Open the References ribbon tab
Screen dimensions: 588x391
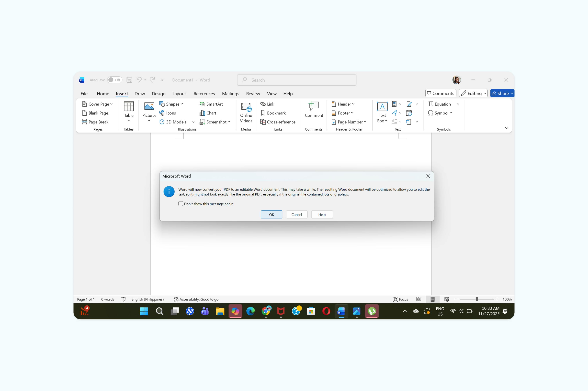coord(204,94)
